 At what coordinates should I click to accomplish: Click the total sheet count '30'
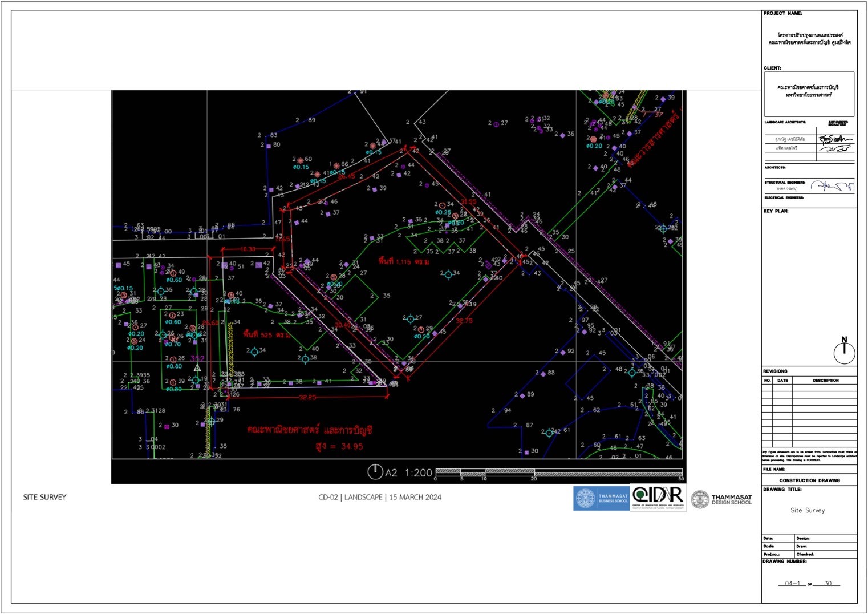coord(828,583)
